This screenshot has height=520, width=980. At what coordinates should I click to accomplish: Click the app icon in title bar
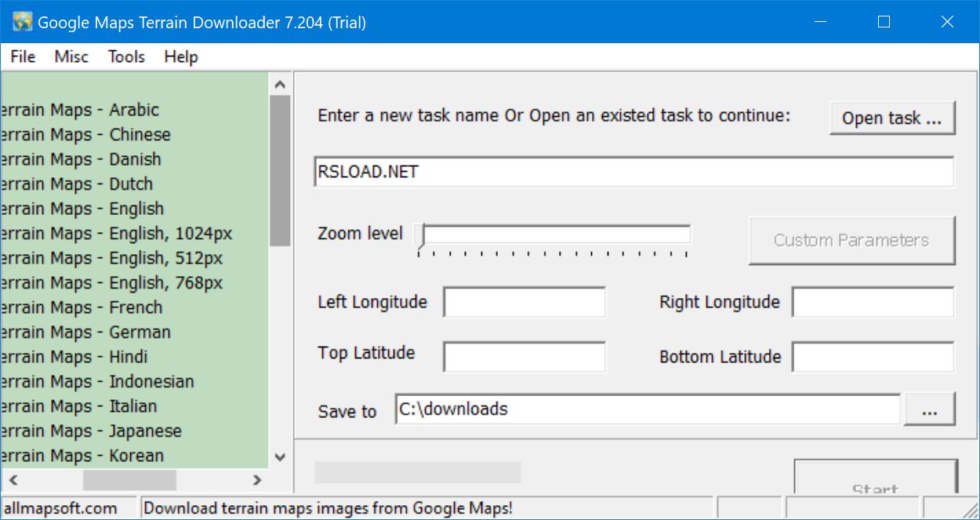(x=22, y=22)
